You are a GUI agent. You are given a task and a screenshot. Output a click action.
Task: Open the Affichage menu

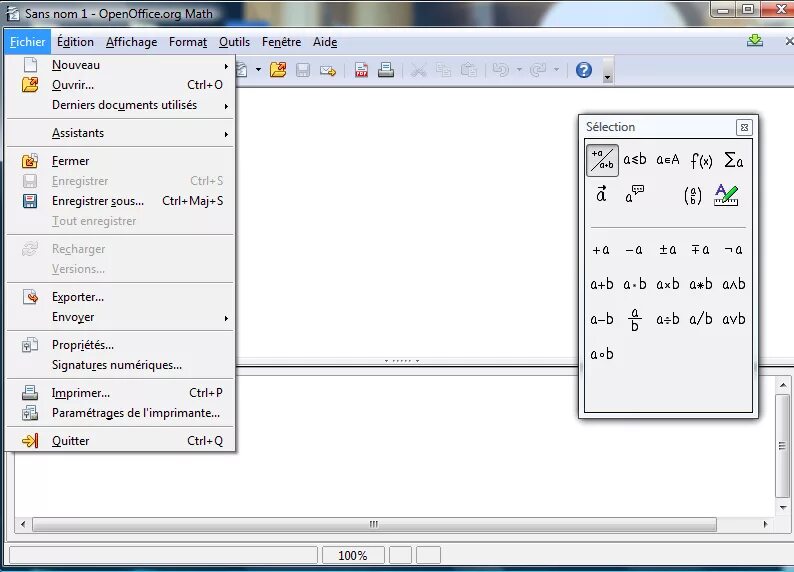[131, 42]
